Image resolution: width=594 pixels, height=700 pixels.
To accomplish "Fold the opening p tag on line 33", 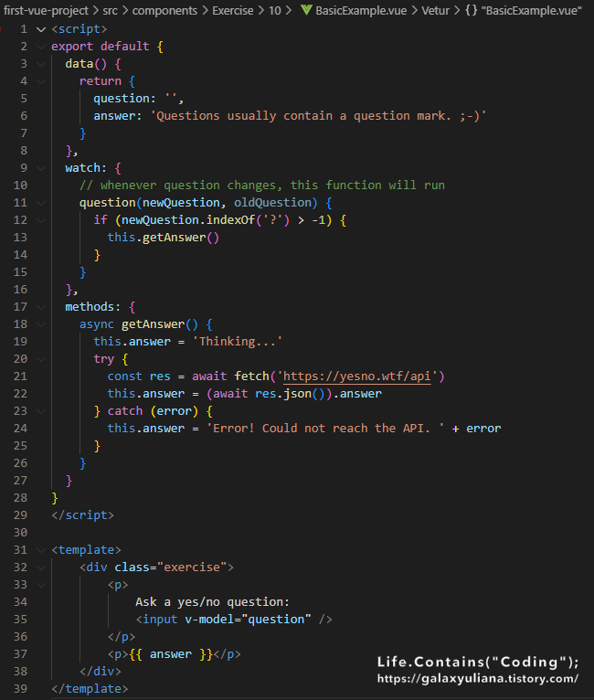I will 41,585.
